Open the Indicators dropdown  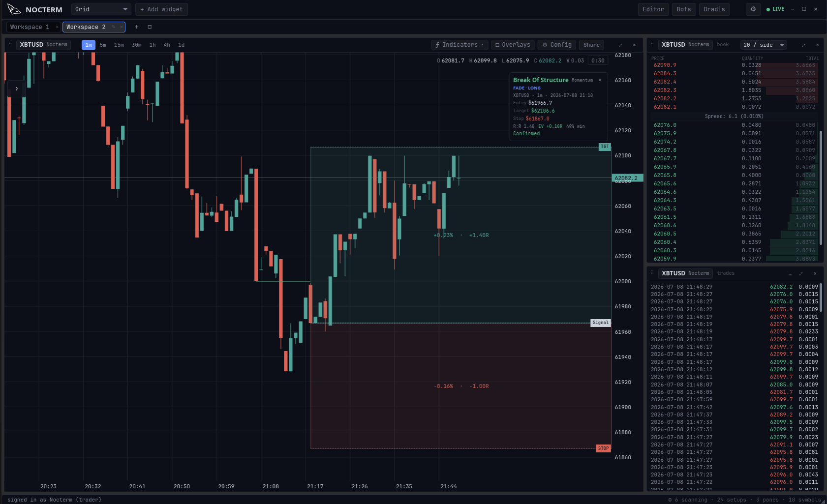point(460,45)
